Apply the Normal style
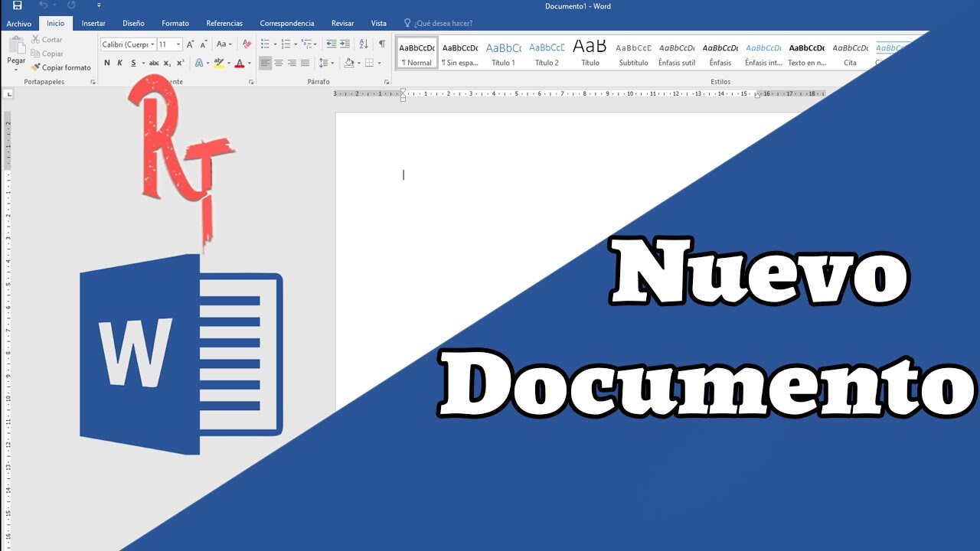Screen dimensions: 980x551 point(416,54)
